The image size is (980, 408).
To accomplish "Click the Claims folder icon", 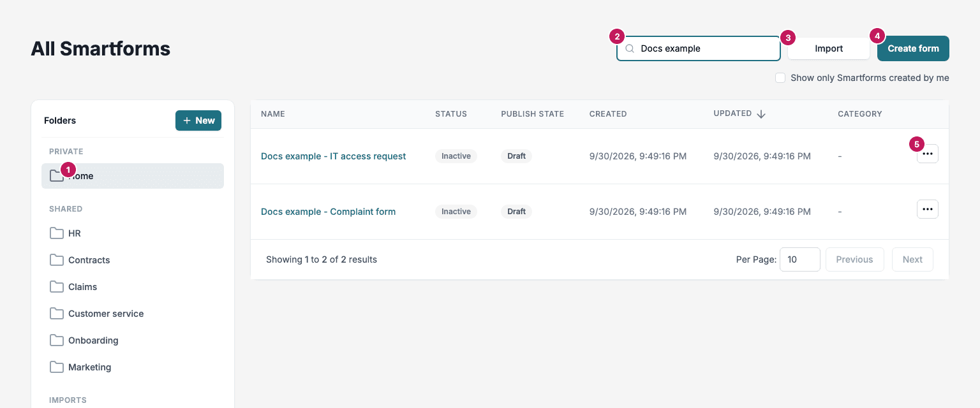I will point(57,287).
